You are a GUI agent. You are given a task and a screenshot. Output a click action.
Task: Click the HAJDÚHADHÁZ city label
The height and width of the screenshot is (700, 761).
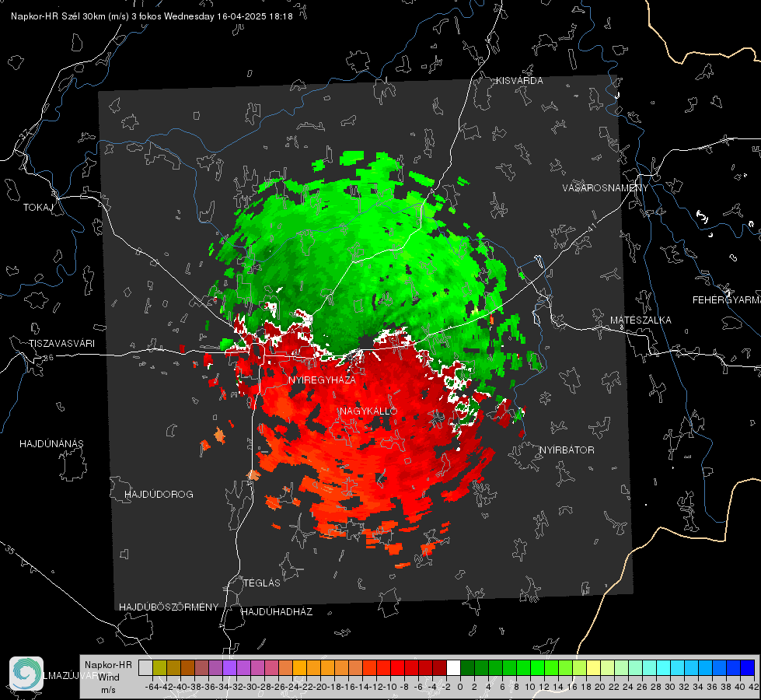[x=277, y=612]
